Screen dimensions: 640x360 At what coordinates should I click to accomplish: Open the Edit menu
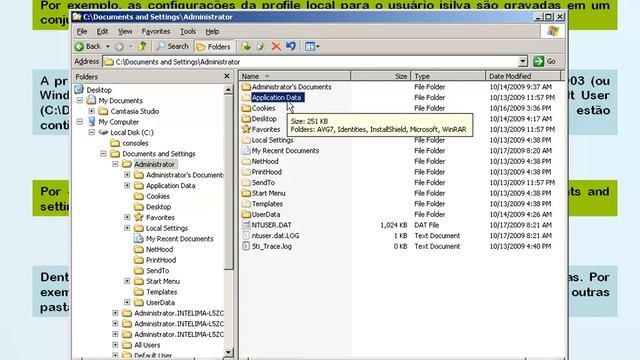pos(102,31)
